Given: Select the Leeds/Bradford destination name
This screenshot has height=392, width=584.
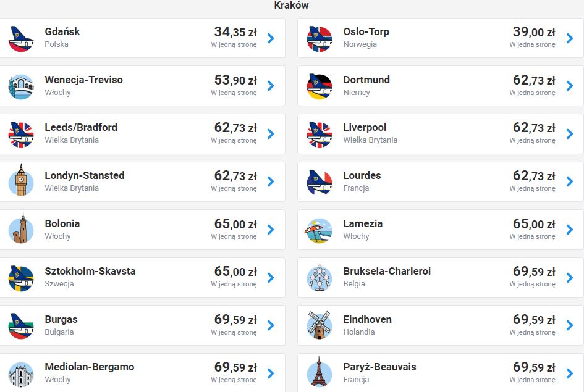Looking at the screenshot, I should [x=81, y=128].
